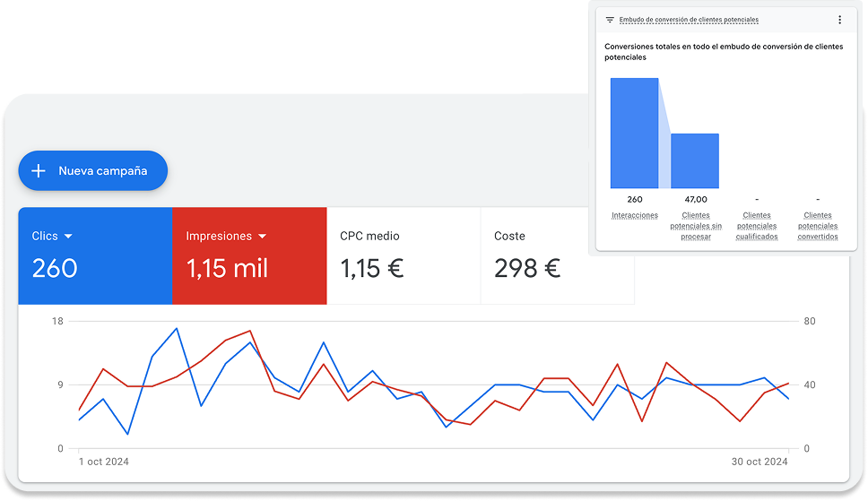
Task: Click the plus icon on Nueva campaña
Action: click(x=39, y=171)
